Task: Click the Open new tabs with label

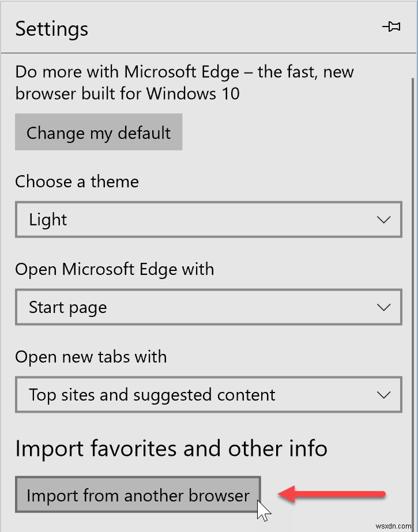Action: 91,357
